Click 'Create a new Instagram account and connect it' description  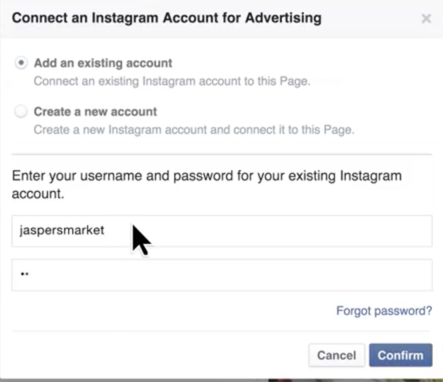194,130
